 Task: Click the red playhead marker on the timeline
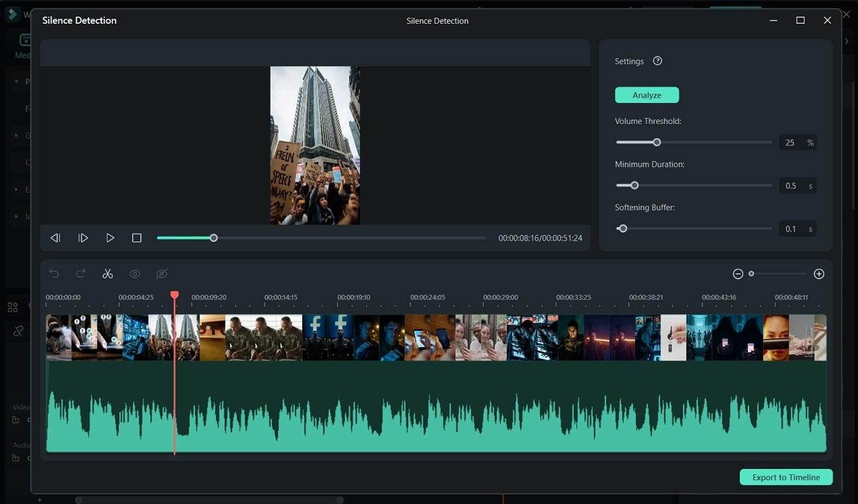point(174,296)
